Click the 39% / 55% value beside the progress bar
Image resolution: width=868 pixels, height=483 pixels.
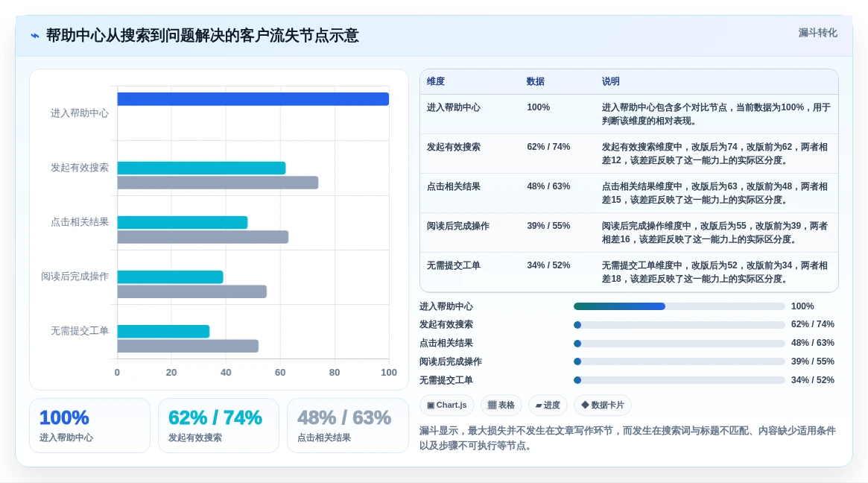[x=813, y=362]
